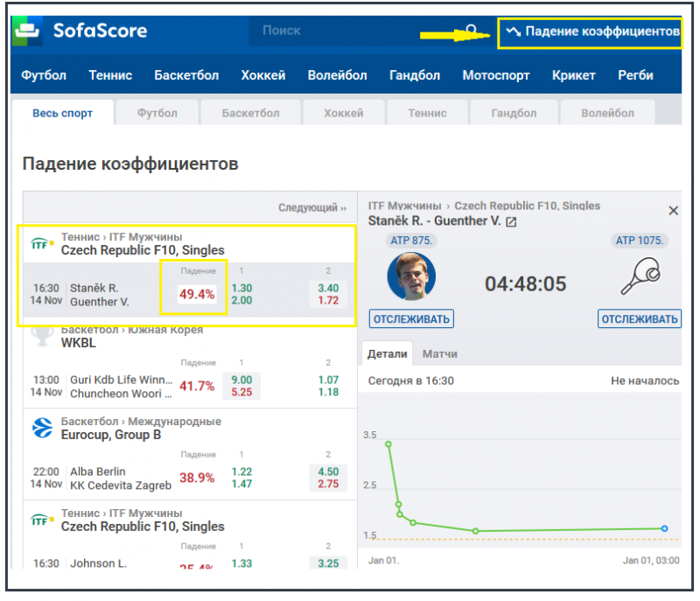Click the WKBL trophy icon

[42, 338]
